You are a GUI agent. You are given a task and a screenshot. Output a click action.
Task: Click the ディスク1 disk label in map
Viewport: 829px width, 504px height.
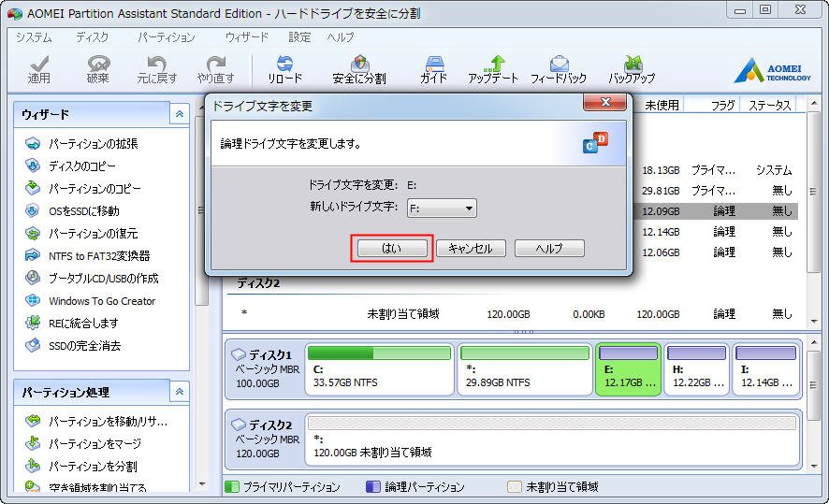pyautogui.click(x=264, y=368)
